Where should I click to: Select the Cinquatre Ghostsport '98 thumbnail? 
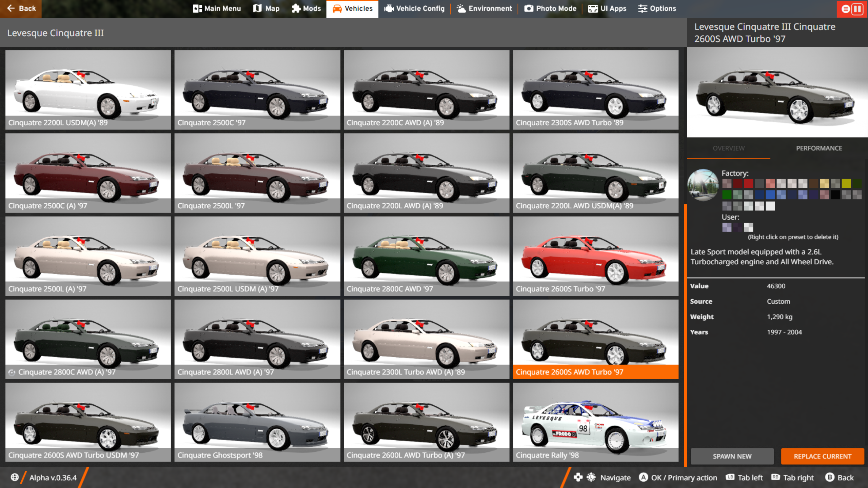[257, 422]
